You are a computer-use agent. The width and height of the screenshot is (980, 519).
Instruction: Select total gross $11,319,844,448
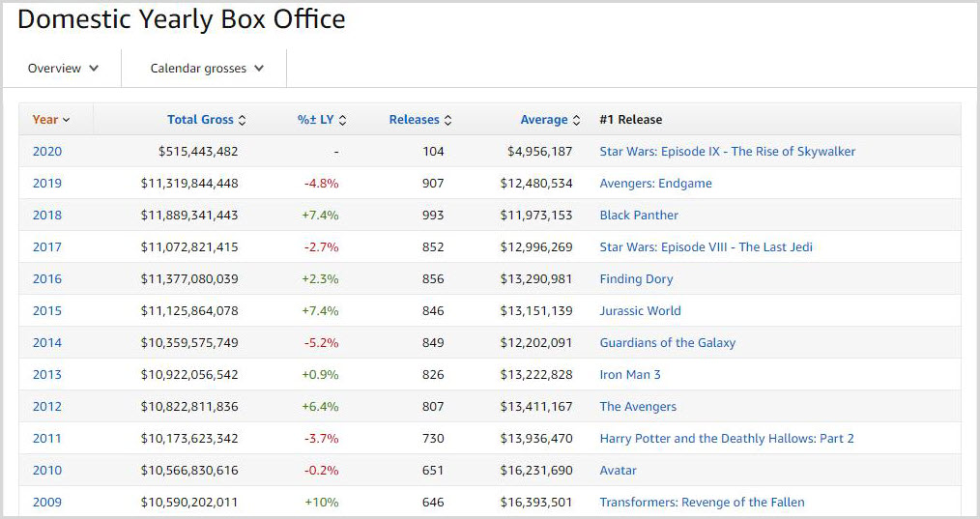(x=189, y=184)
